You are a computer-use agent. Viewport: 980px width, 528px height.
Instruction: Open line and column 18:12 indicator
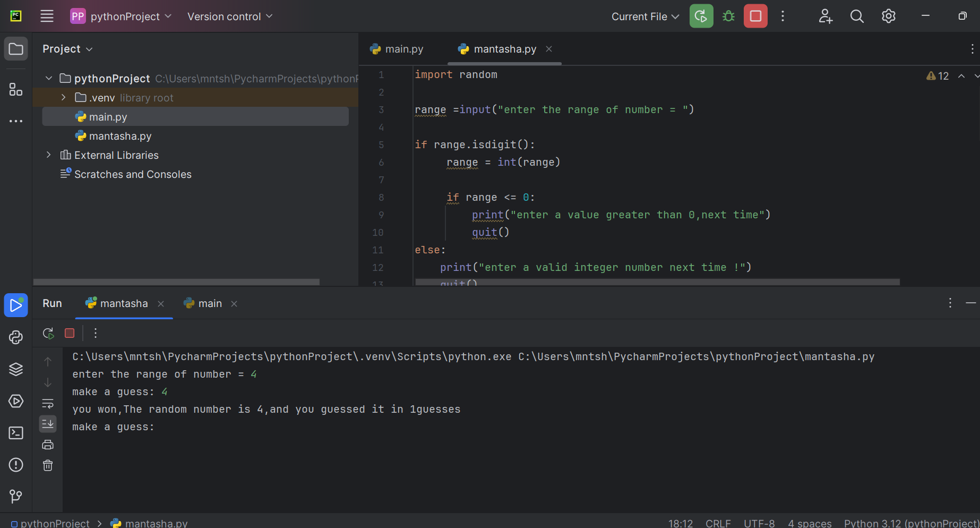tap(681, 523)
